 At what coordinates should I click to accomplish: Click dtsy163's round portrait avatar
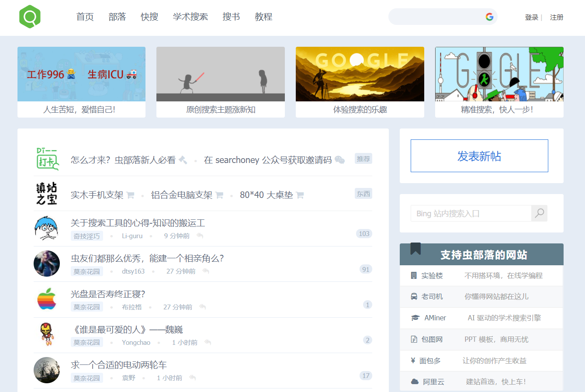pyautogui.click(x=47, y=264)
